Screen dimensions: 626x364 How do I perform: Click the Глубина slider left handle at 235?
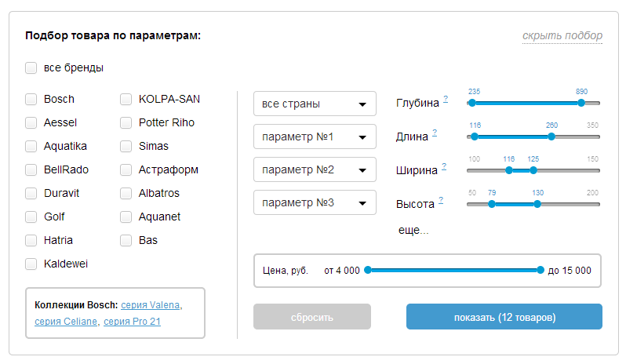point(471,103)
